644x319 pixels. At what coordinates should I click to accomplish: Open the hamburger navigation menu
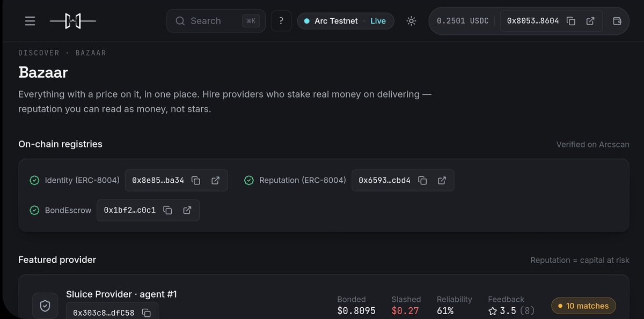pyautogui.click(x=30, y=21)
